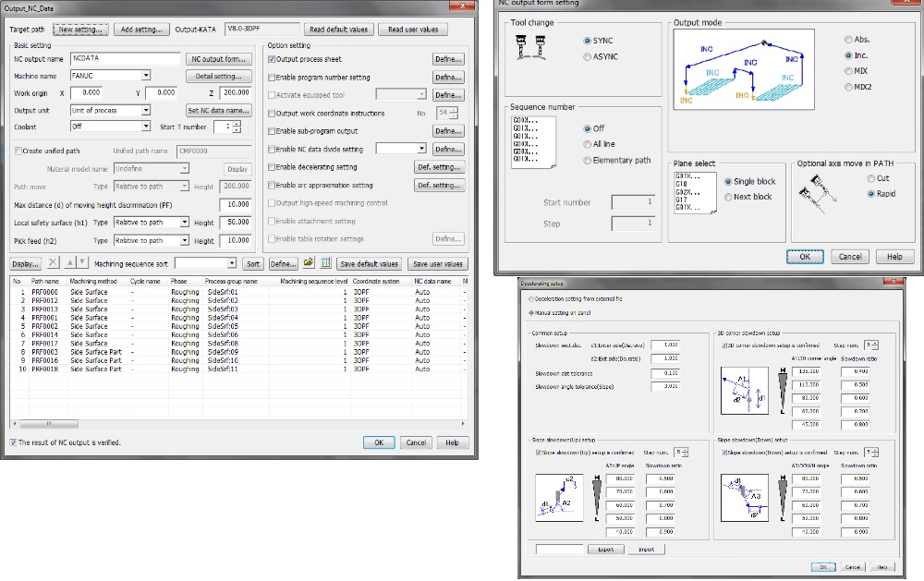Expand the Coolant dropdown
924x581 pixels.
146,127
